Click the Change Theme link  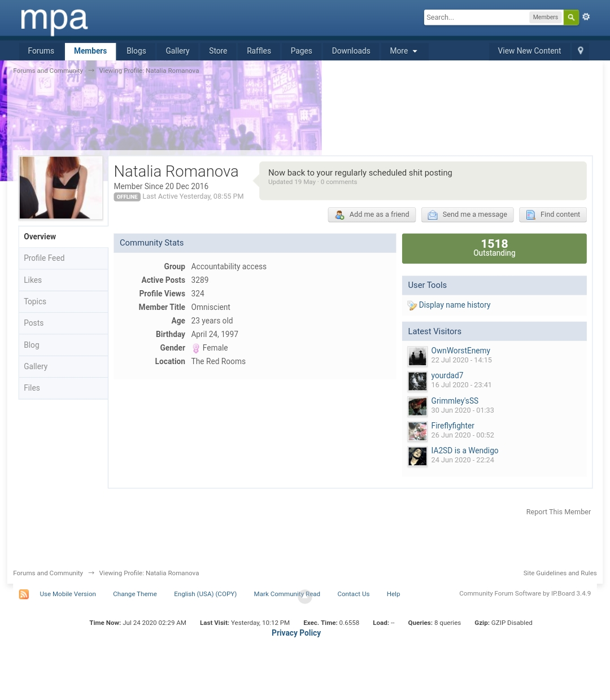pos(135,594)
